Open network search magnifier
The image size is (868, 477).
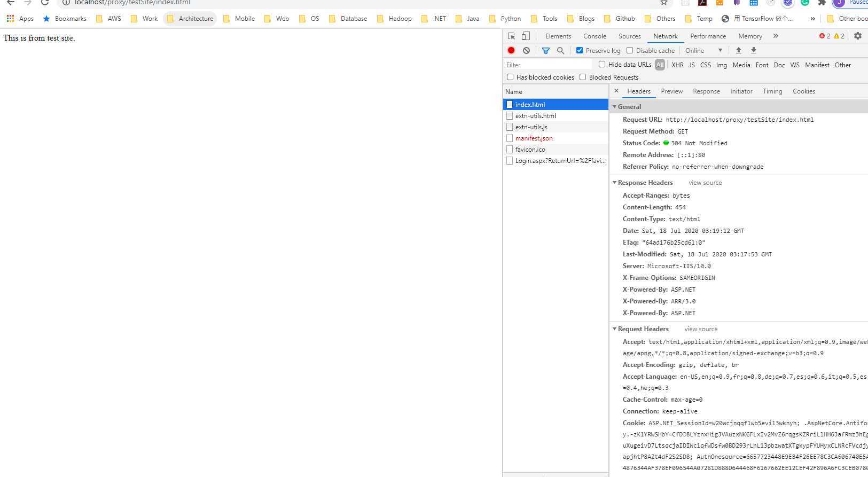tap(560, 50)
